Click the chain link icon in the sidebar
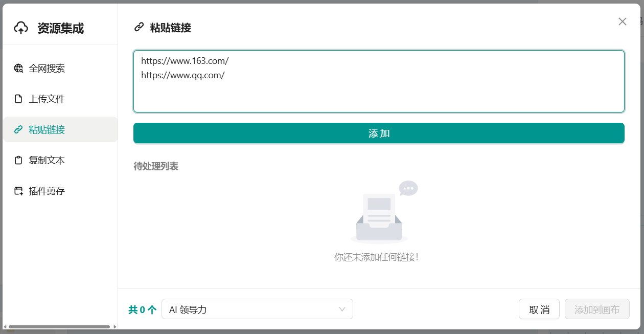Image resolution: width=644 pixels, height=334 pixels. pyautogui.click(x=19, y=130)
